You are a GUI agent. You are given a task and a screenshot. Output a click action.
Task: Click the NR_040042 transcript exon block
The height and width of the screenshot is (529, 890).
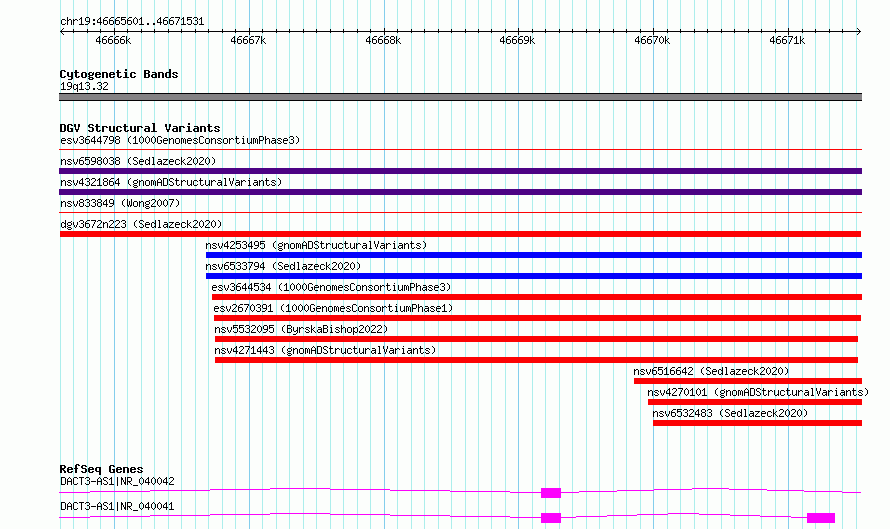pyautogui.click(x=551, y=493)
